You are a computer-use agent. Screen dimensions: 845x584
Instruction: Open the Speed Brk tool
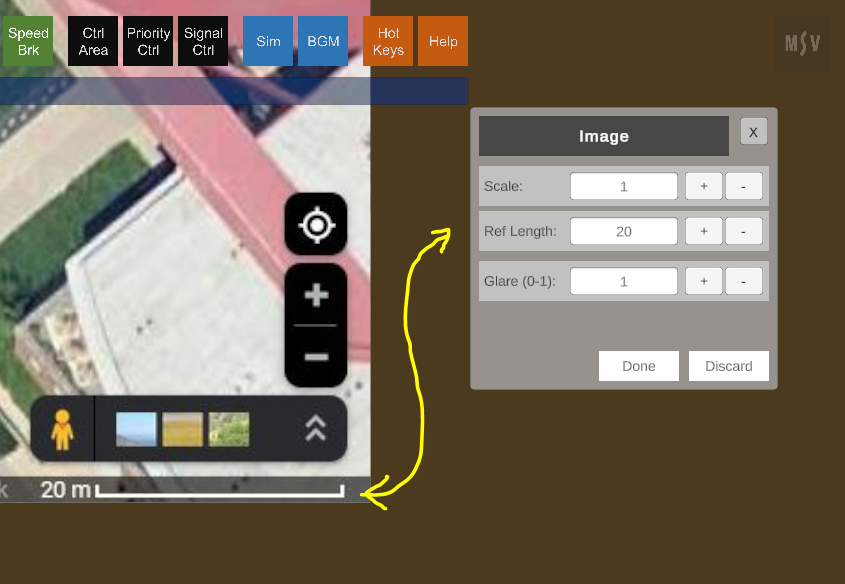point(28,41)
